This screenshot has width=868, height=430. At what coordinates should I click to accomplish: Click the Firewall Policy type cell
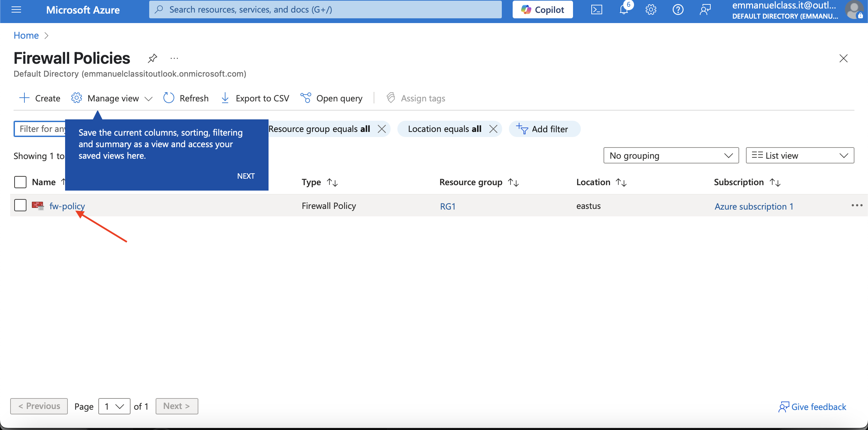click(x=329, y=206)
